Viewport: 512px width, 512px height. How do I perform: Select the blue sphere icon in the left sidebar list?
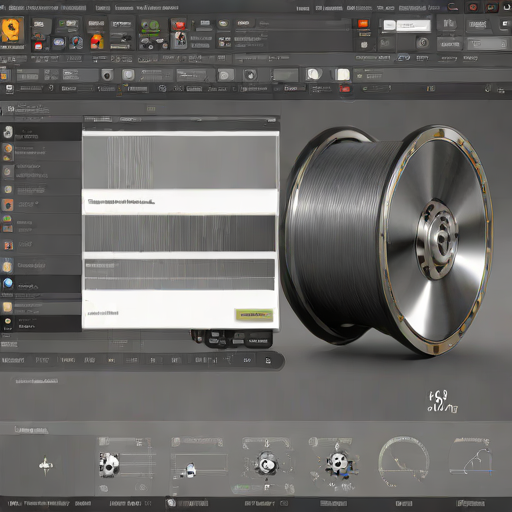[x=7, y=283]
